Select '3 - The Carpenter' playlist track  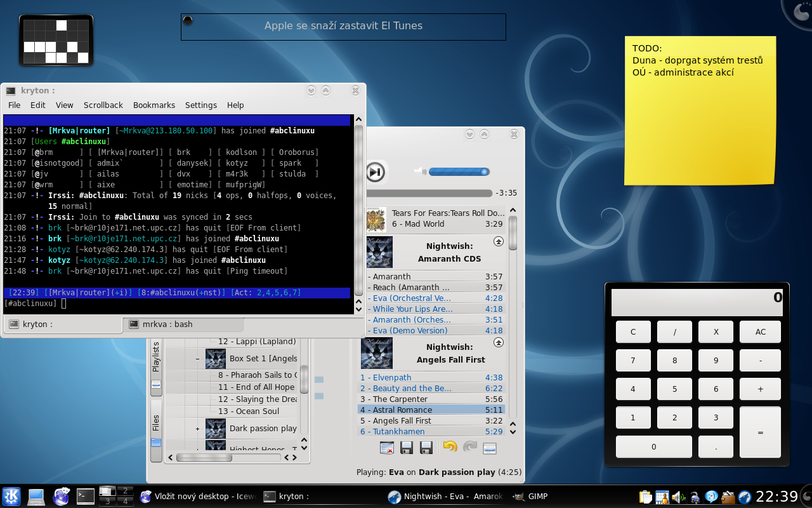click(x=431, y=399)
